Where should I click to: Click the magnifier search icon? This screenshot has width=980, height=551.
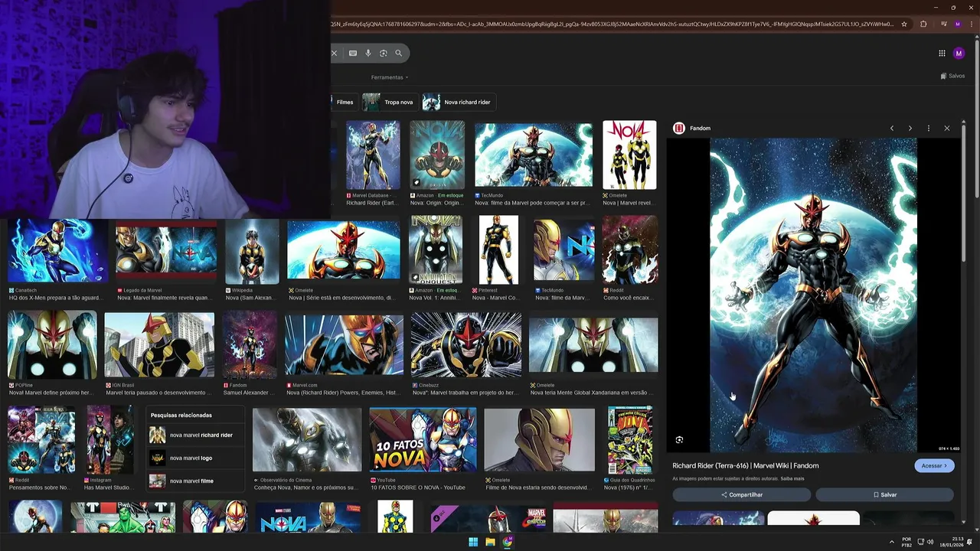pos(398,53)
